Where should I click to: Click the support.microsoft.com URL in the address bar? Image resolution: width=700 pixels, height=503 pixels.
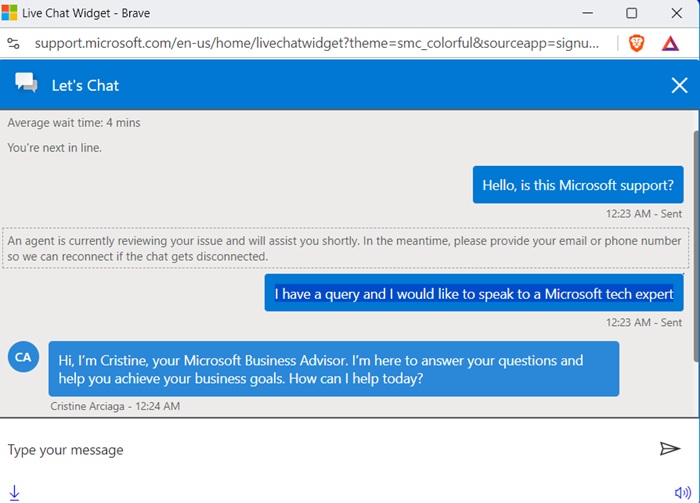coord(317,43)
